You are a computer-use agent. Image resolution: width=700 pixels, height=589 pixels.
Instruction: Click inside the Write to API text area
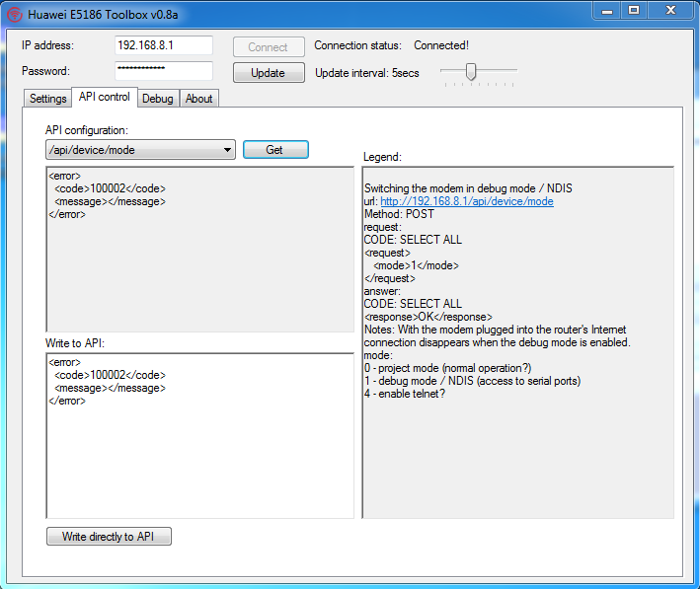pos(200,435)
